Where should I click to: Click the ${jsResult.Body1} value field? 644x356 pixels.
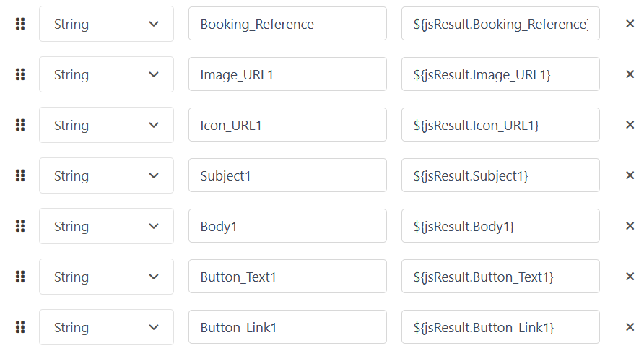pyautogui.click(x=500, y=226)
